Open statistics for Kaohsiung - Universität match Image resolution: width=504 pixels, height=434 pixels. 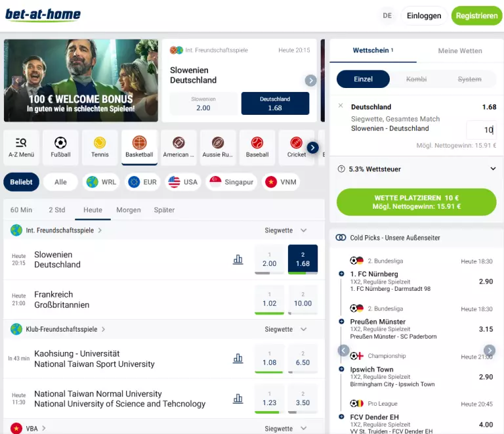point(238,358)
